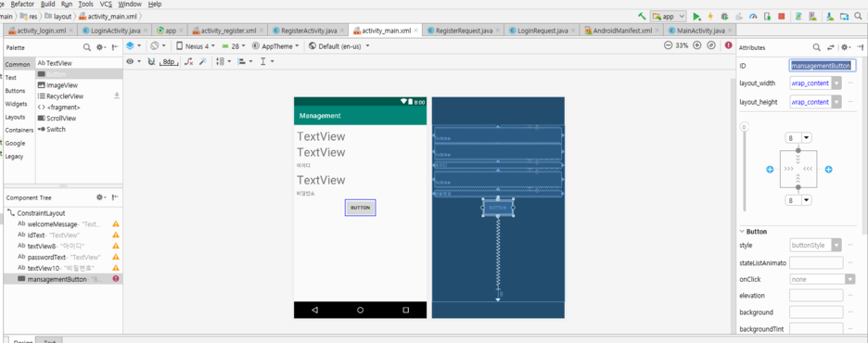Open Select Design Surface layers dropdown
The height and width of the screenshot is (343, 868).
133,45
